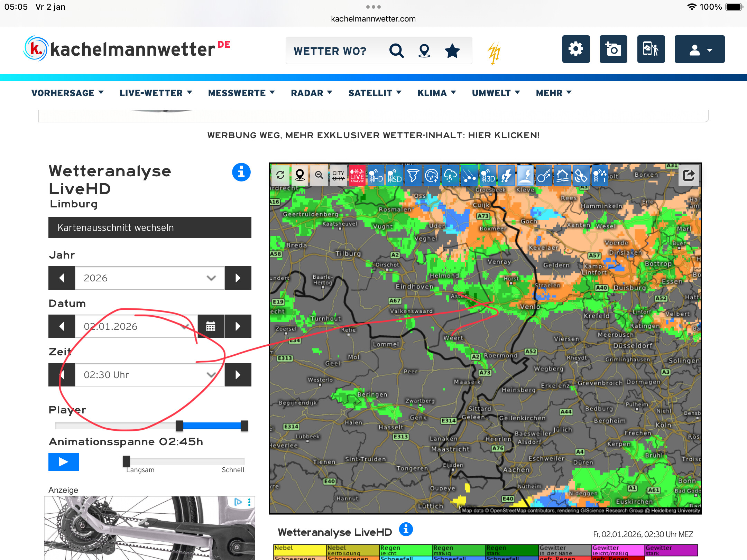Select the satellite layer icon
The height and width of the screenshot is (560, 747).
pyautogui.click(x=581, y=175)
